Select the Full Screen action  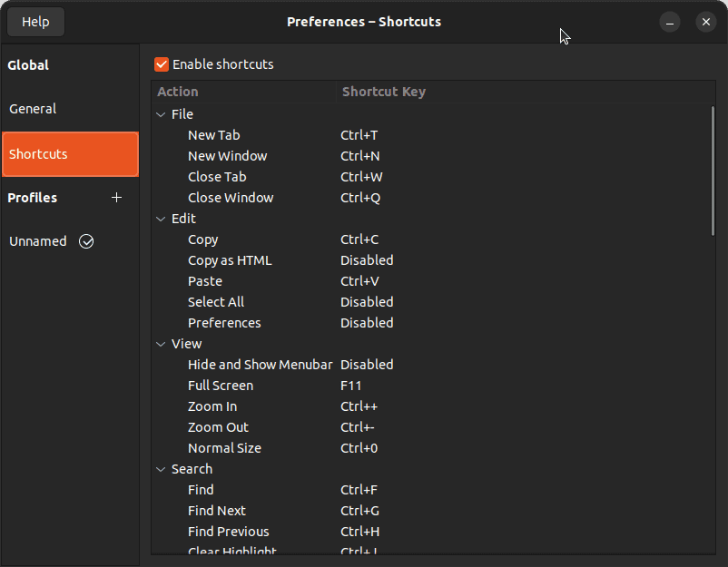tap(221, 386)
